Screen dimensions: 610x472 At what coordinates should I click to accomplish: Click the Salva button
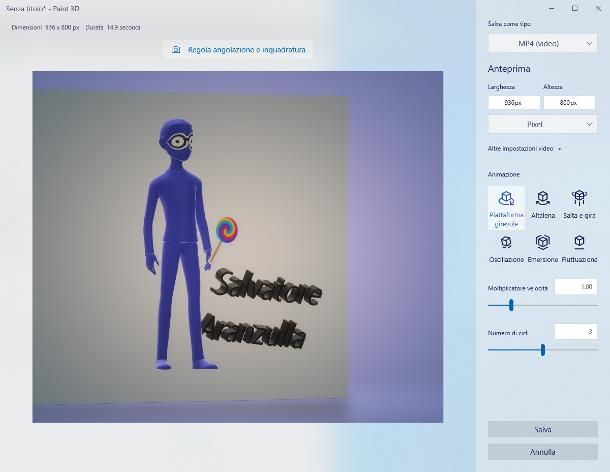543,430
